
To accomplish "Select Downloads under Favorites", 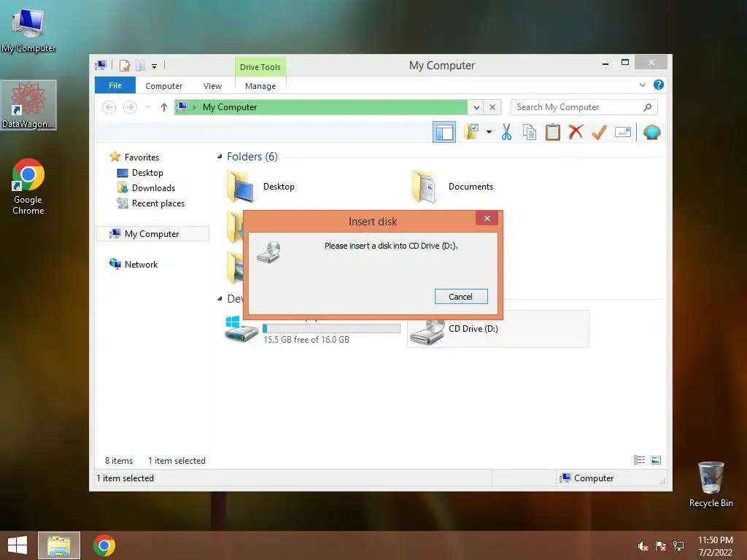I will point(153,187).
